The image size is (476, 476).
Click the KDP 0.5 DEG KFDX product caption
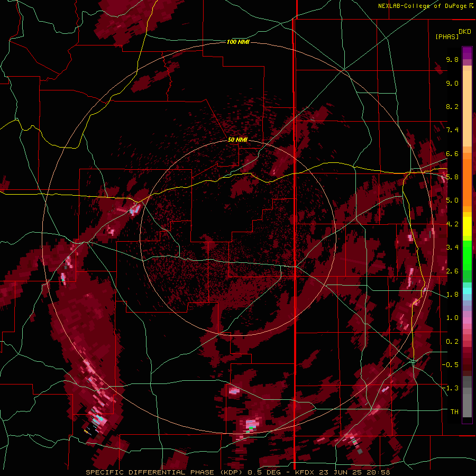pyautogui.click(x=238, y=472)
